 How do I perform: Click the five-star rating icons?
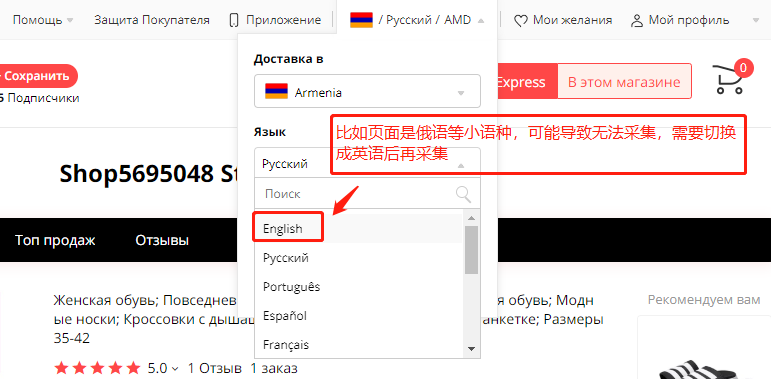tap(97, 368)
